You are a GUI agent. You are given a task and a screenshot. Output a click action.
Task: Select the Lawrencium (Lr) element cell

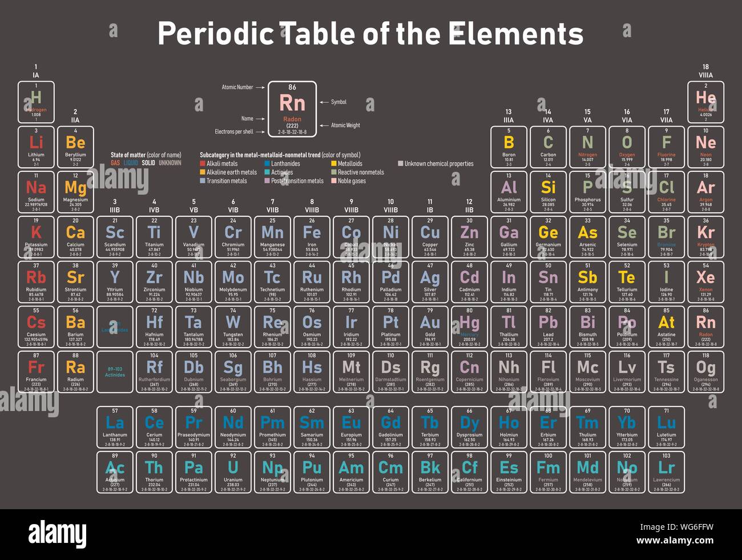tap(666, 472)
